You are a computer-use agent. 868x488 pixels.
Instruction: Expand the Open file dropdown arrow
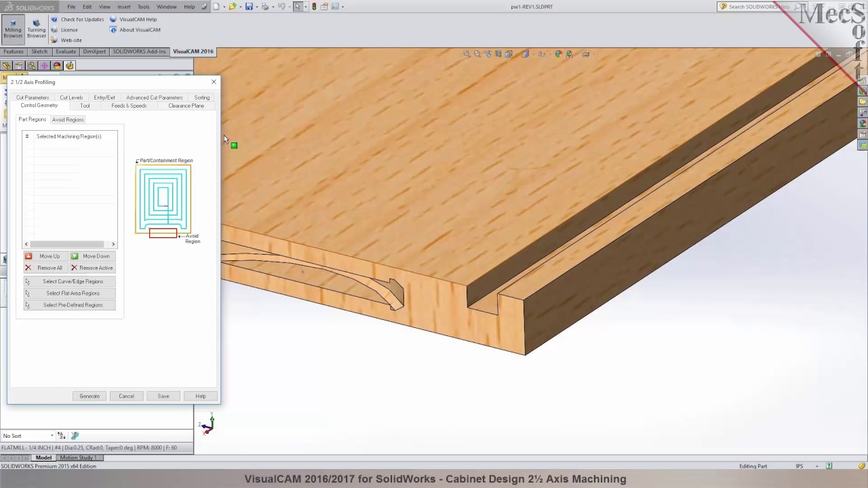point(241,7)
